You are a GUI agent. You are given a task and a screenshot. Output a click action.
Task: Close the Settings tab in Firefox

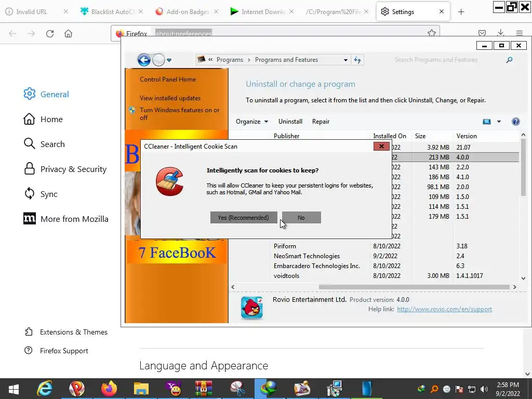442,11
